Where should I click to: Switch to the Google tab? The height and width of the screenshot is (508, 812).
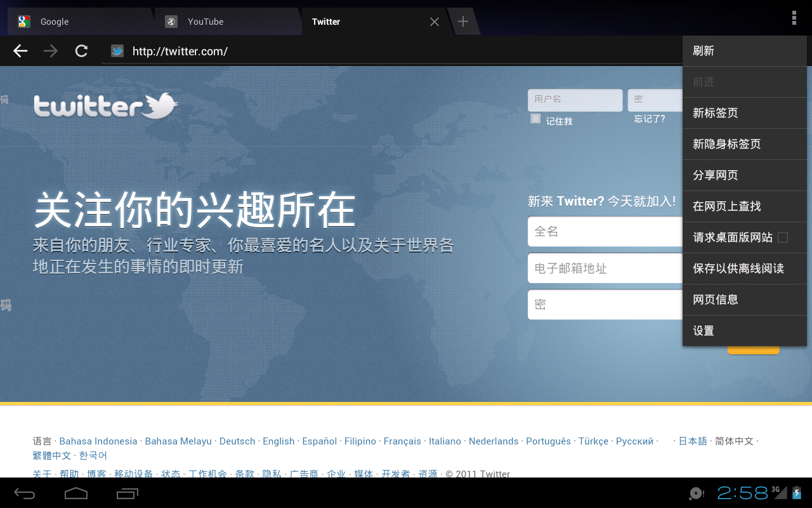pos(80,22)
